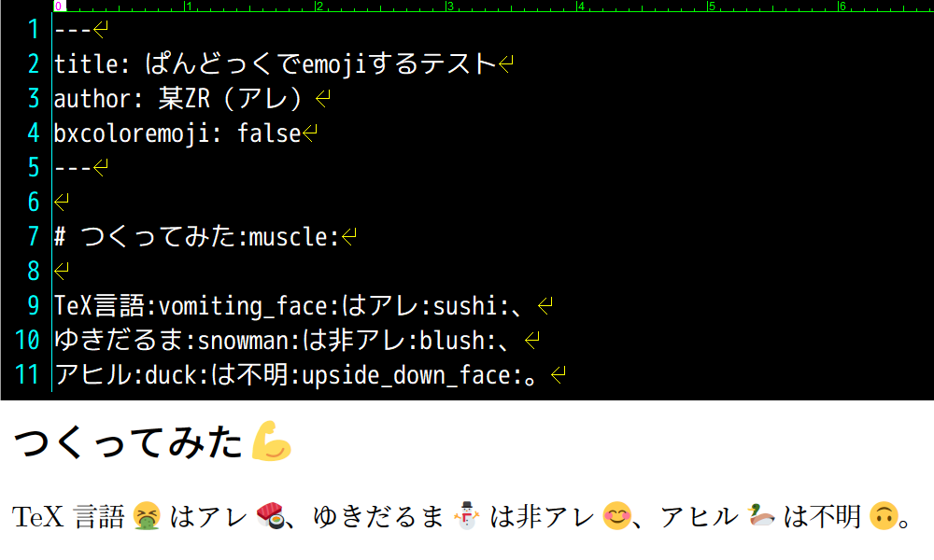Toggle the bxcoloremoji value from false
The width and height of the screenshot is (934, 560).
[x=271, y=133]
